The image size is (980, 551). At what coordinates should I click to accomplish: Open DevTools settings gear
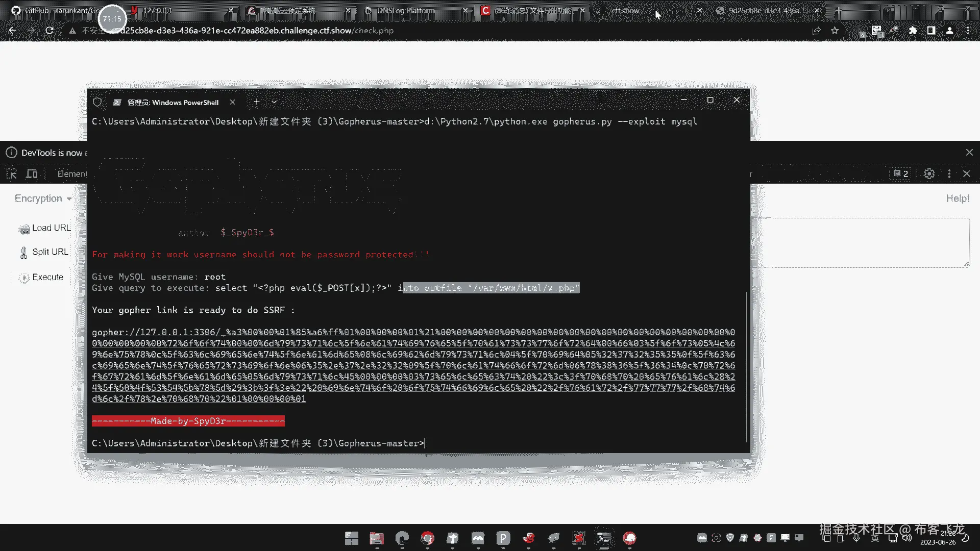coord(929,174)
